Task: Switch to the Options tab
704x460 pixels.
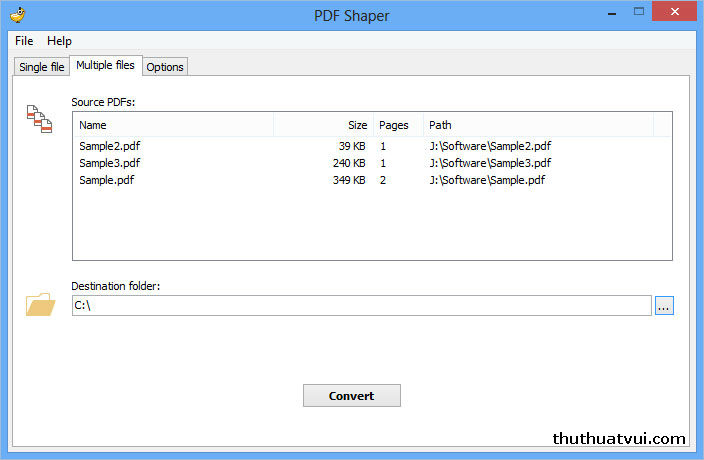Action: click(x=165, y=67)
